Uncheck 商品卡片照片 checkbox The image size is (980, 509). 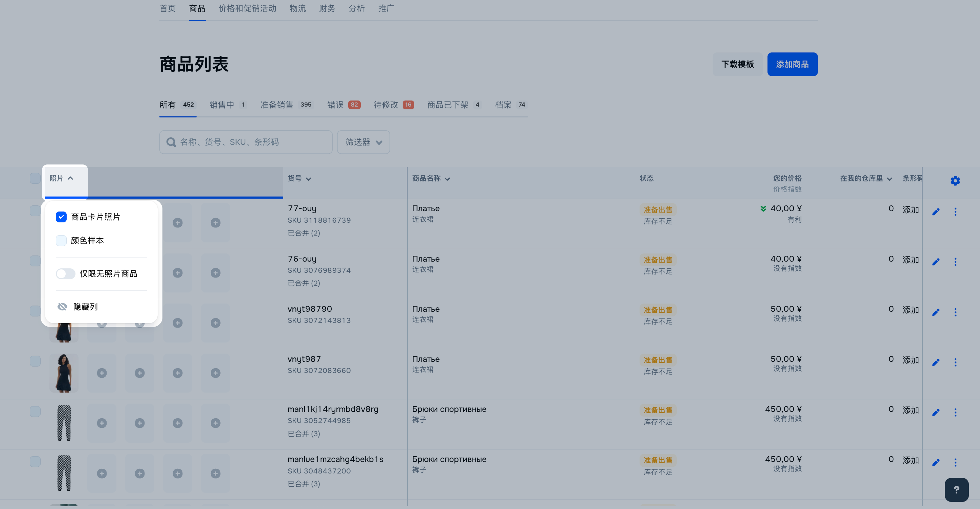61,217
